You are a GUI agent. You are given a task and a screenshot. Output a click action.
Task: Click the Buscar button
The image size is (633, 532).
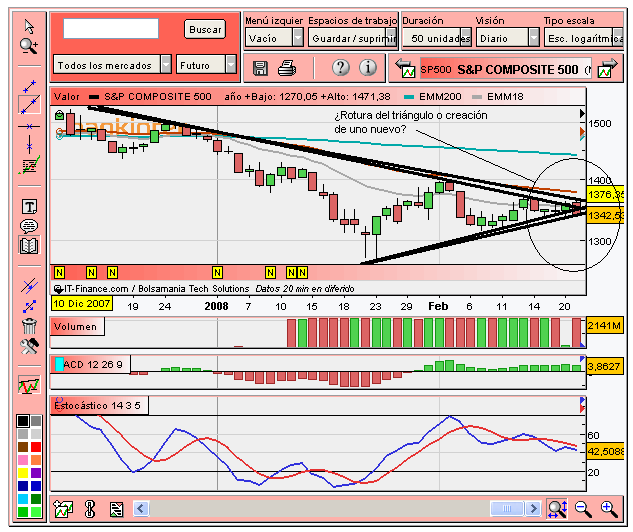(205, 29)
